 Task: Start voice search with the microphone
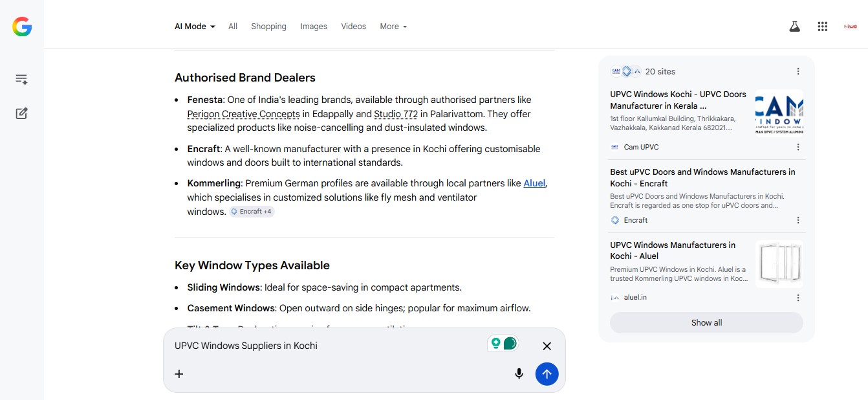click(519, 373)
